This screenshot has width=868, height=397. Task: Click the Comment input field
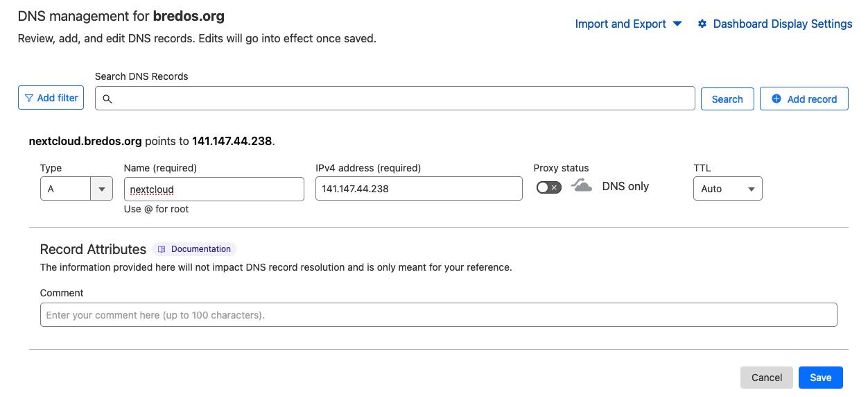pos(438,315)
